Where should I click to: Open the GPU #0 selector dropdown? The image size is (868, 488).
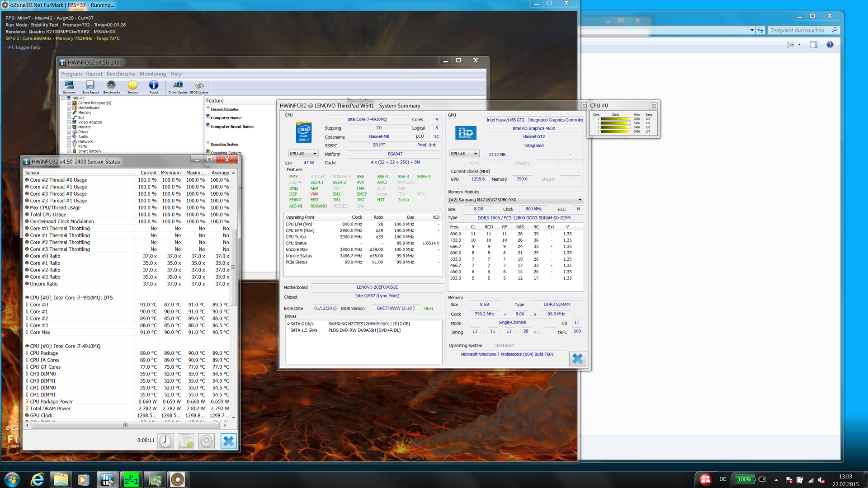click(464, 154)
